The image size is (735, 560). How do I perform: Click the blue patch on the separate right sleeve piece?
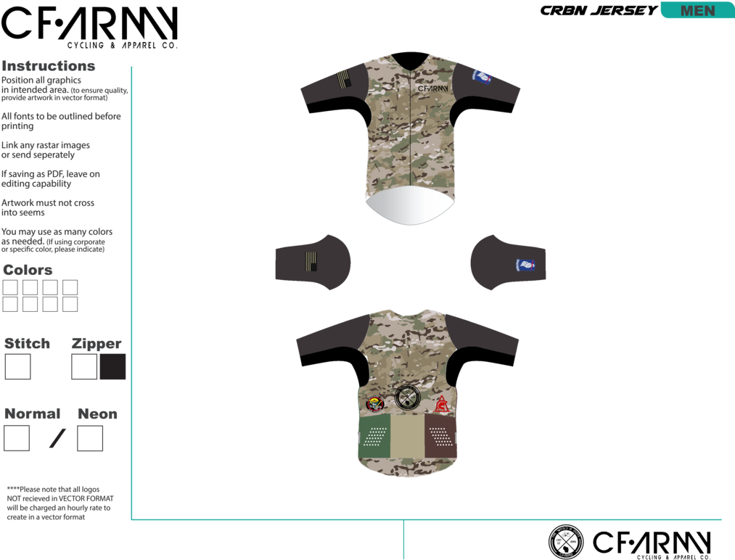pyautogui.click(x=525, y=265)
